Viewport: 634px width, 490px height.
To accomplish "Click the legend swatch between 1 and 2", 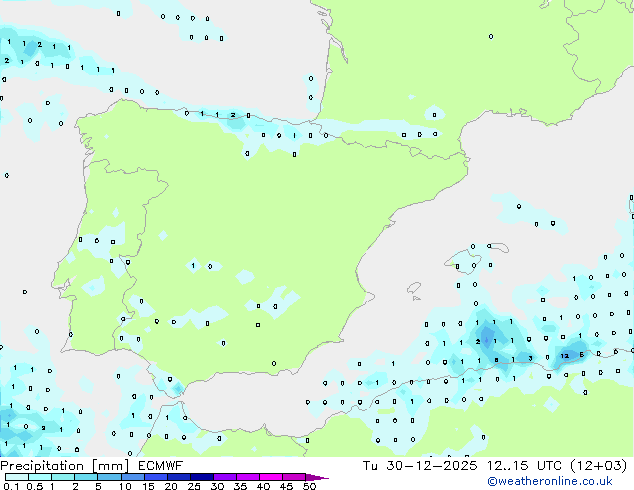I will coord(63,477).
